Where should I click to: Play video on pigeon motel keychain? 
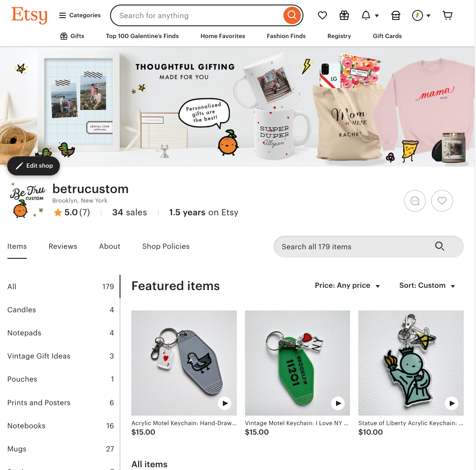pos(225,403)
